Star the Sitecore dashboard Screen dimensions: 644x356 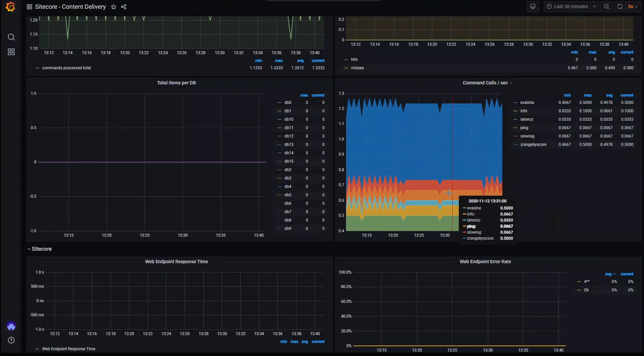pos(113,7)
